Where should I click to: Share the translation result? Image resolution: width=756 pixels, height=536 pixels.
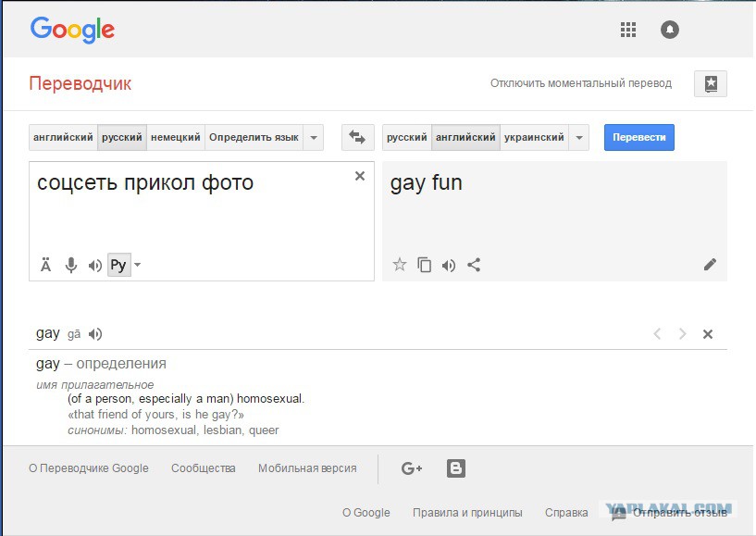pos(474,265)
